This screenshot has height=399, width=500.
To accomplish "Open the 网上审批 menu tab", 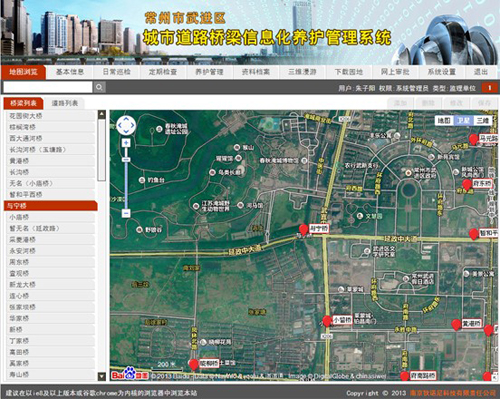I will (395, 72).
